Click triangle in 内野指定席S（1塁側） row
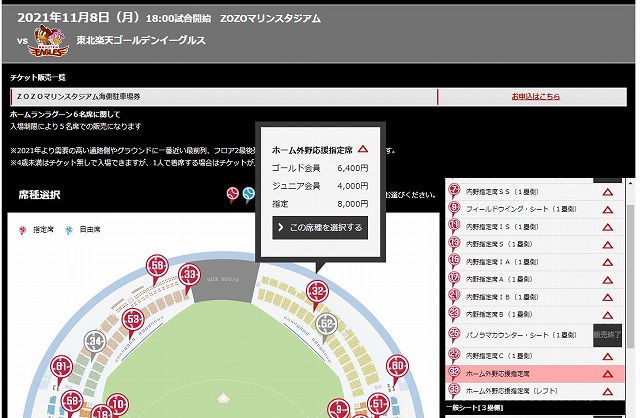Viewport: 640px width, 418px height. tap(608, 245)
